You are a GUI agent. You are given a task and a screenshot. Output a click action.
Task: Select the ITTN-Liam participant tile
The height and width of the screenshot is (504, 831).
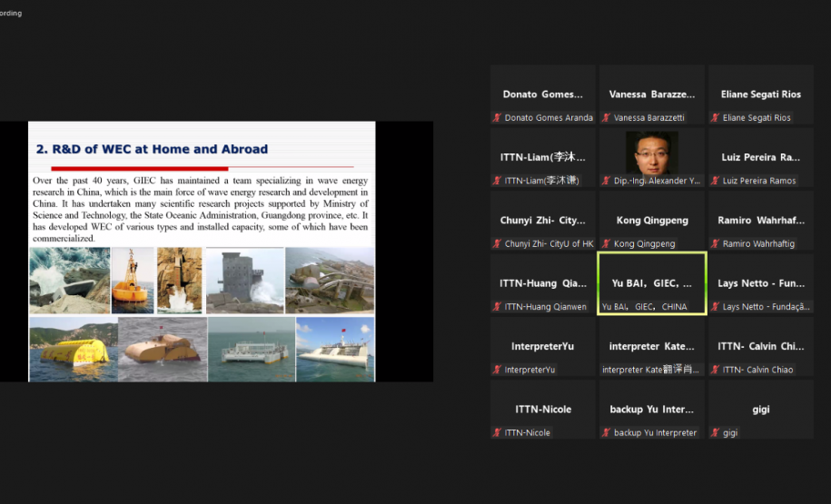542,157
